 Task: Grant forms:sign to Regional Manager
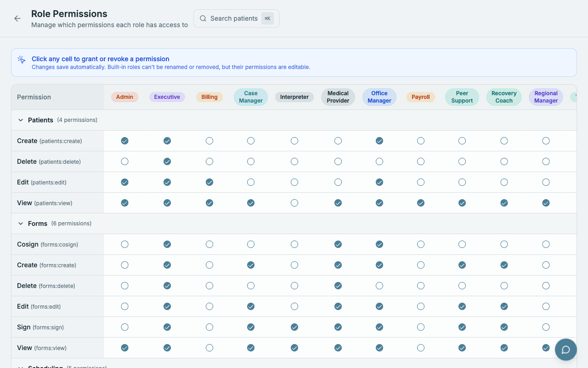click(x=546, y=327)
